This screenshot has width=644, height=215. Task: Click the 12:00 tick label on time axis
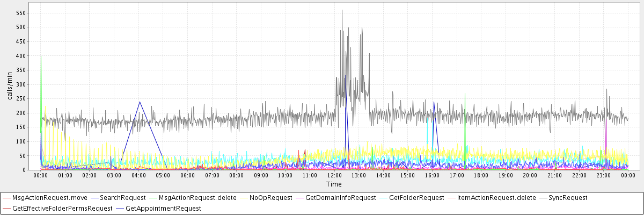(334, 175)
